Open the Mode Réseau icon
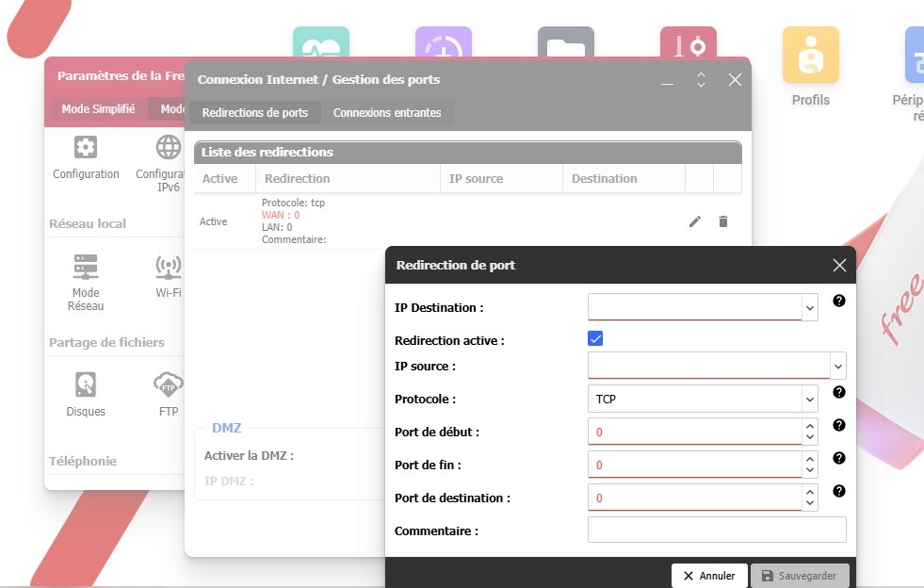Viewport: 924px width, 588px height. pyautogui.click(x=86, y=268)
